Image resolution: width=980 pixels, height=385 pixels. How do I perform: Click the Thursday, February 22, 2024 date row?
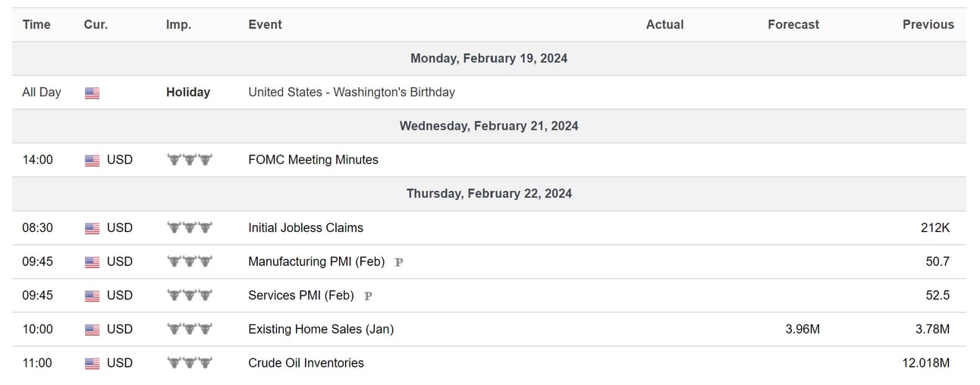(489, 194)
